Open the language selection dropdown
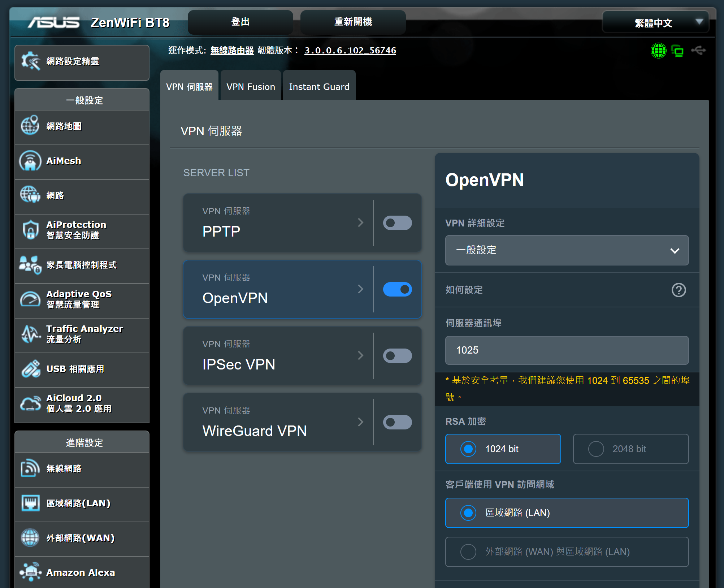Screen dimensions: 724x588 point(656,23)
